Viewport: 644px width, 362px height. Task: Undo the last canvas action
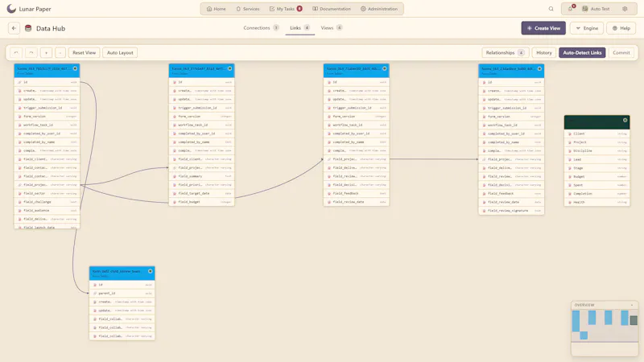[x=16, y=52]
